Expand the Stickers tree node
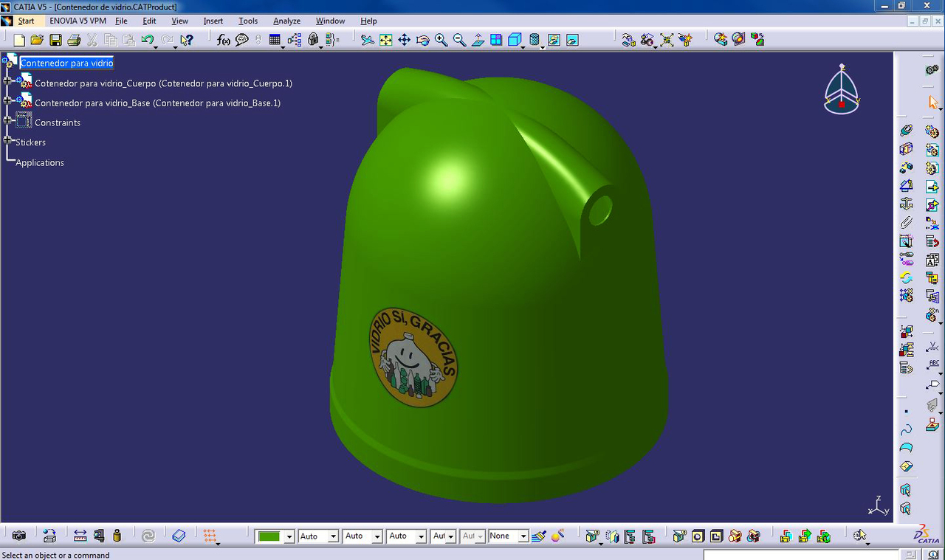The width and height of the screenshot is (945, 560). click(x=8, y=139)
